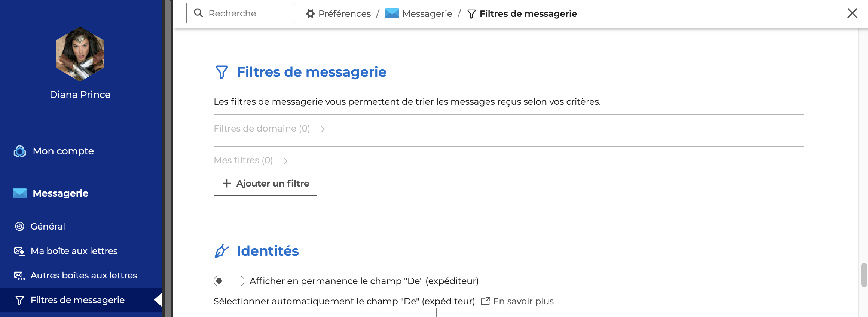Image resolution: width=868 pixels, height=317 pixels.
Task: Click the magnifying glass search icon
Action: point(198,13)
